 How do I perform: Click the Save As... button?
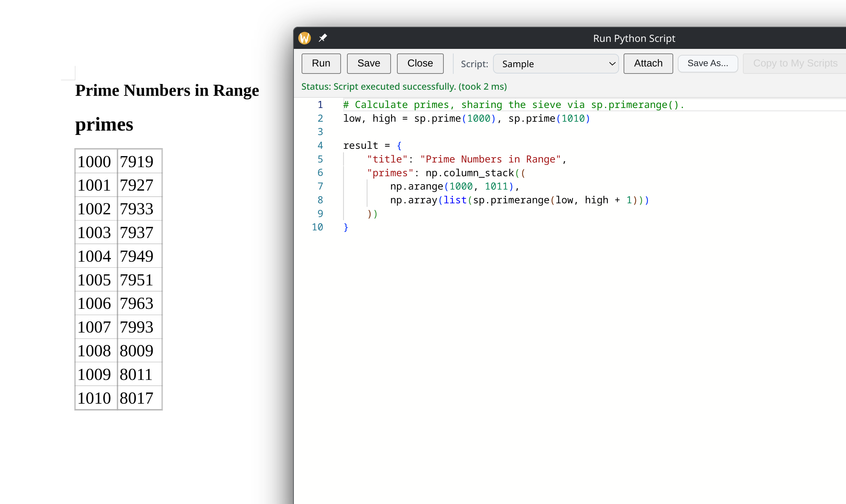point(708,63)
